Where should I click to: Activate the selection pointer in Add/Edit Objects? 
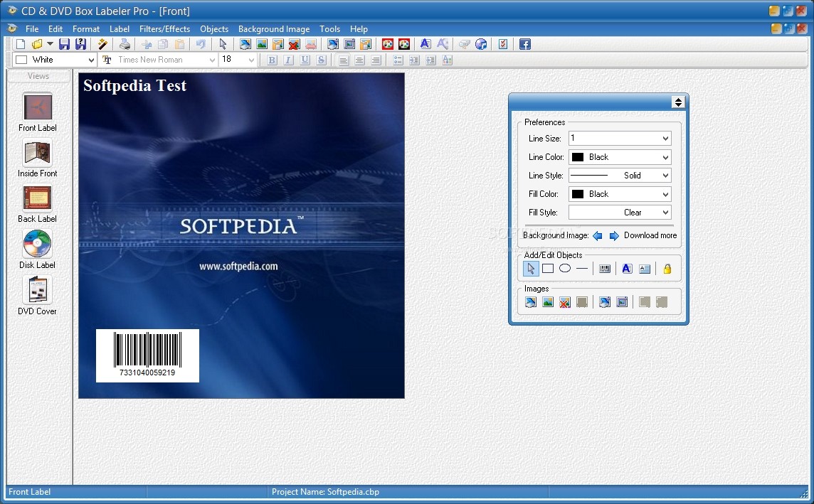pos(531,269)
